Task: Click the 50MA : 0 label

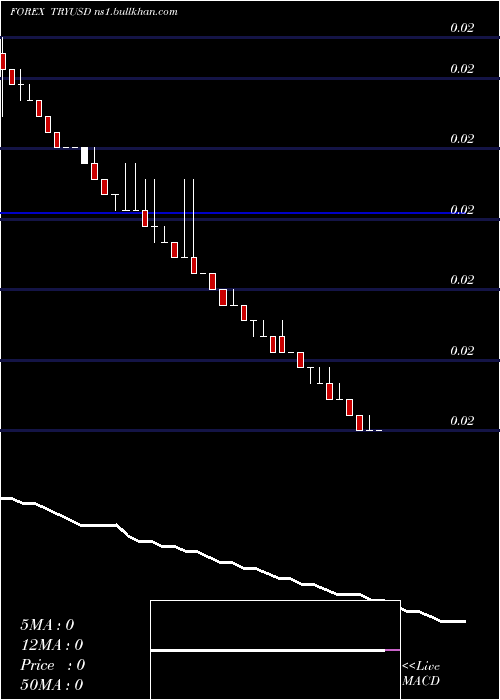Action: [52, 684]
